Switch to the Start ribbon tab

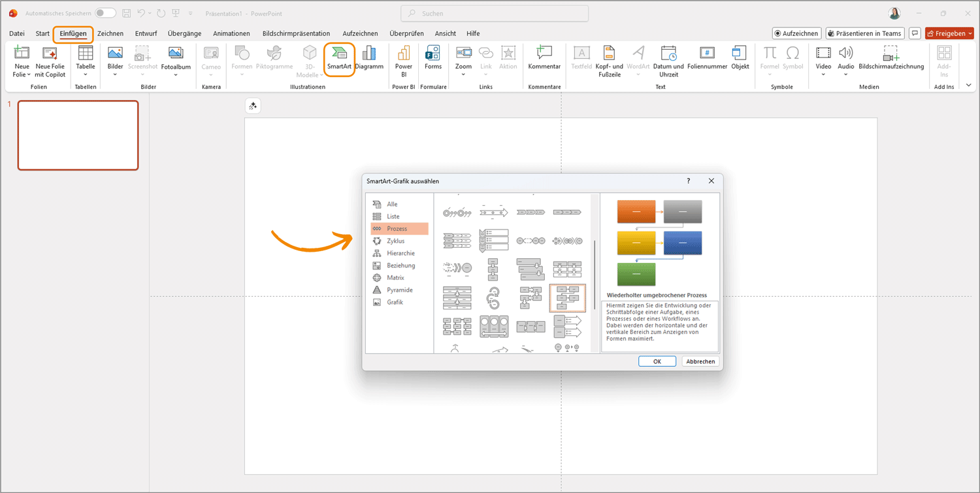coord(42,33)
